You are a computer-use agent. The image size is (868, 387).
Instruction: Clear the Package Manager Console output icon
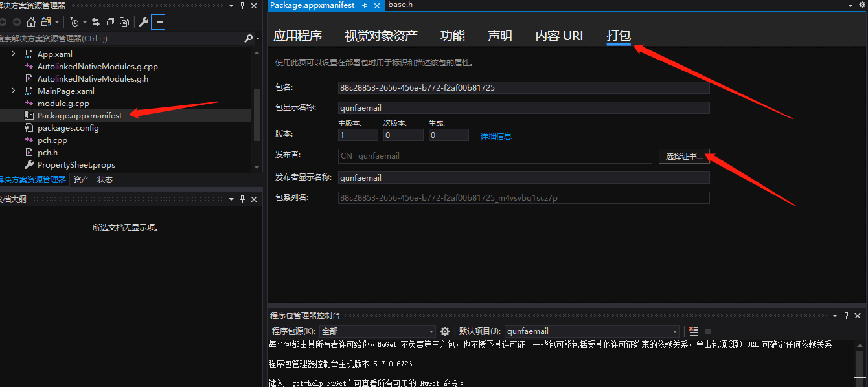click(693, 331)
